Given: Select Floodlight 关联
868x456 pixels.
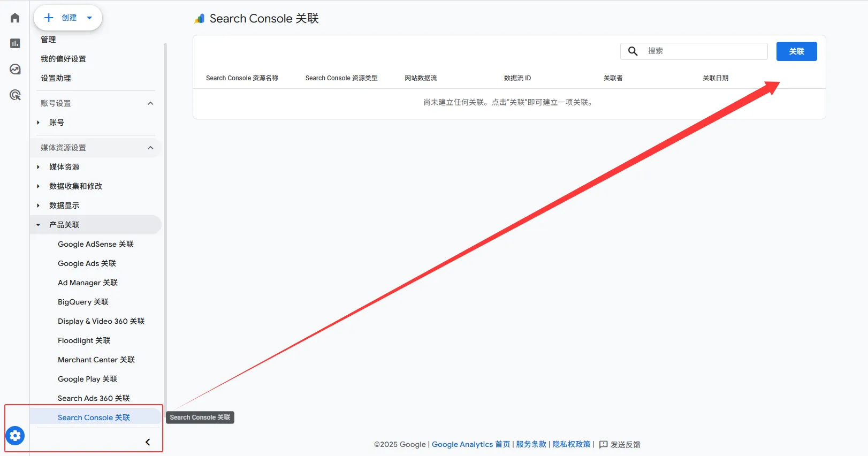Looking at the screenshot, I should pyautogui.click(x=84, y=340).
